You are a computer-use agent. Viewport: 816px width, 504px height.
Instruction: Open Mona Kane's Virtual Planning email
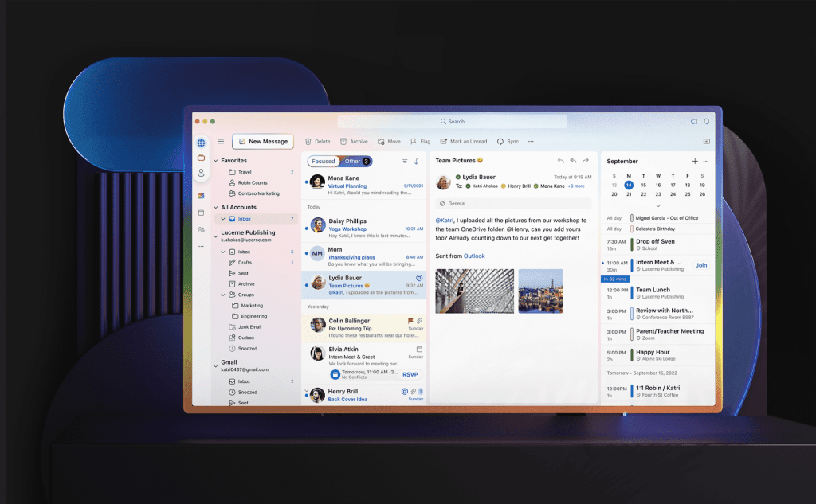[363, 186]
